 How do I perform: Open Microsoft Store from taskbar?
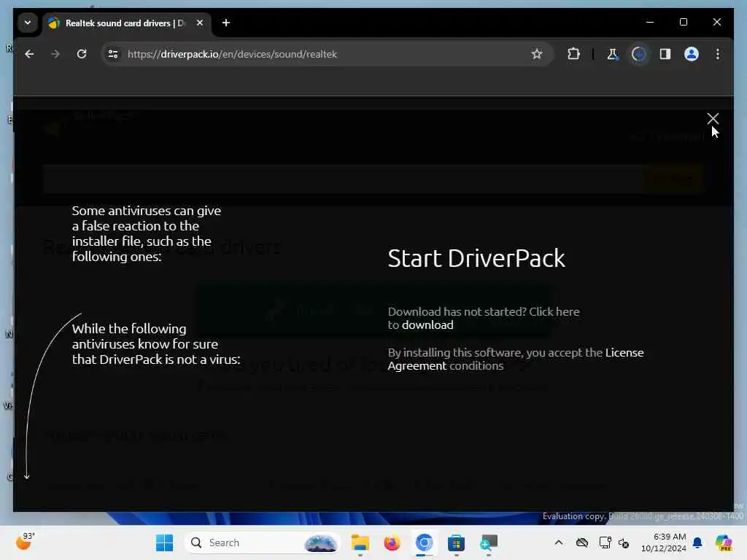456,542
